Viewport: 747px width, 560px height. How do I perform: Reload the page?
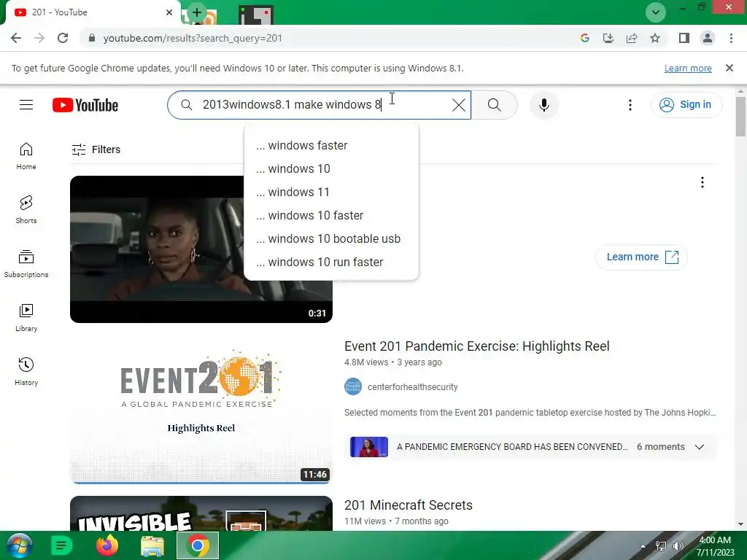click(x=63, y=38)
